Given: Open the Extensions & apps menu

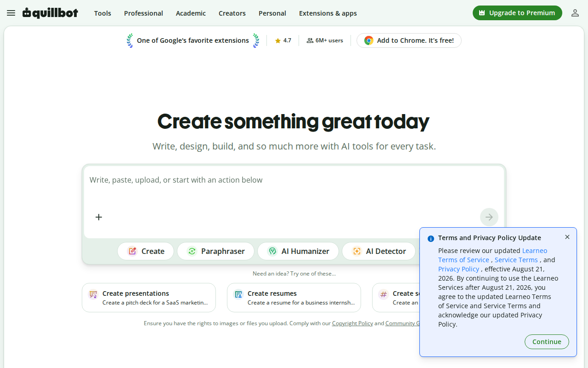Looking at the screenshot, I should [x=328, y=13].
